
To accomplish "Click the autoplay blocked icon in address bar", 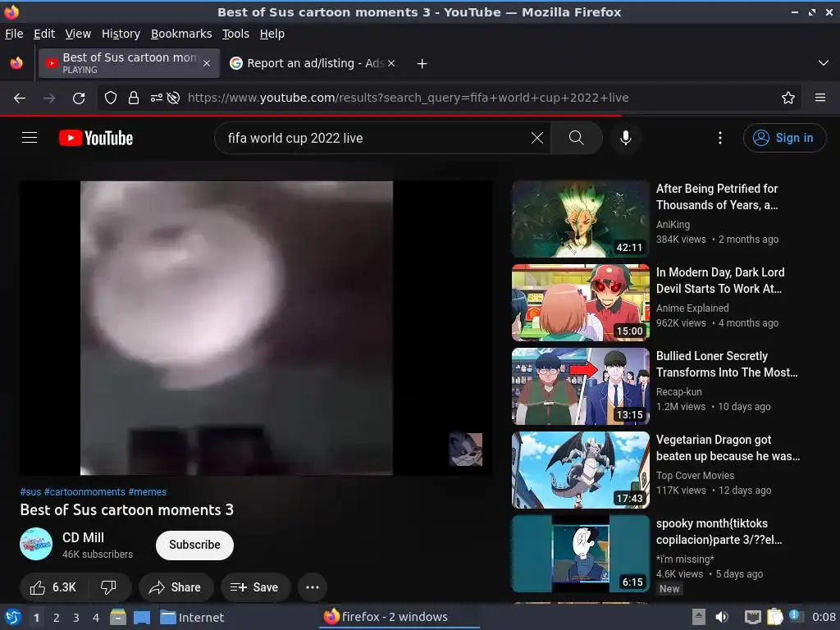I will click(173, 98).
